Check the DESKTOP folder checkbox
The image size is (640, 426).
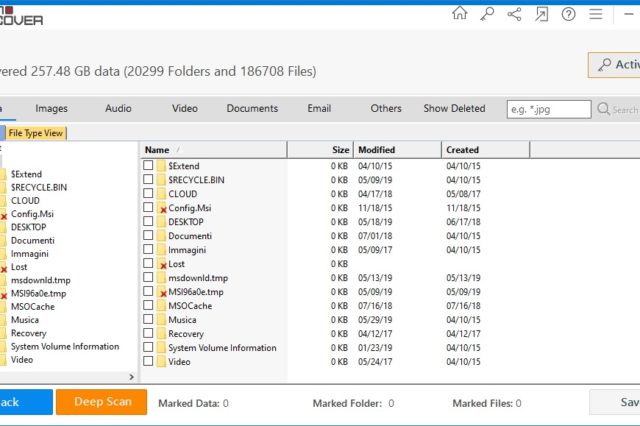(148, 222)
